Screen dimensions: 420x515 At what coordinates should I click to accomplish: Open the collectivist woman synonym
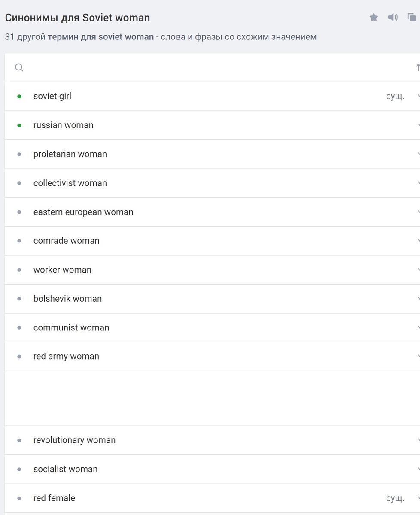[70, 183]
